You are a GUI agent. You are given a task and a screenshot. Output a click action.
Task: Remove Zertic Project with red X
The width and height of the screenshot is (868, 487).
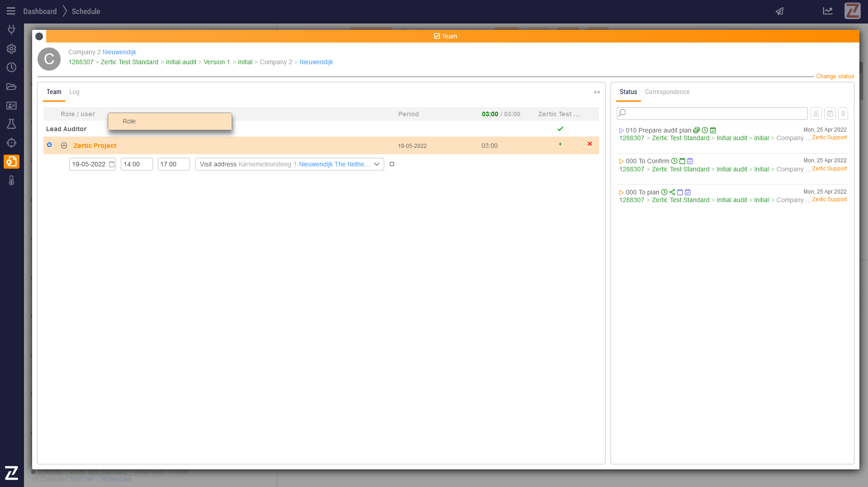[590, 144]
